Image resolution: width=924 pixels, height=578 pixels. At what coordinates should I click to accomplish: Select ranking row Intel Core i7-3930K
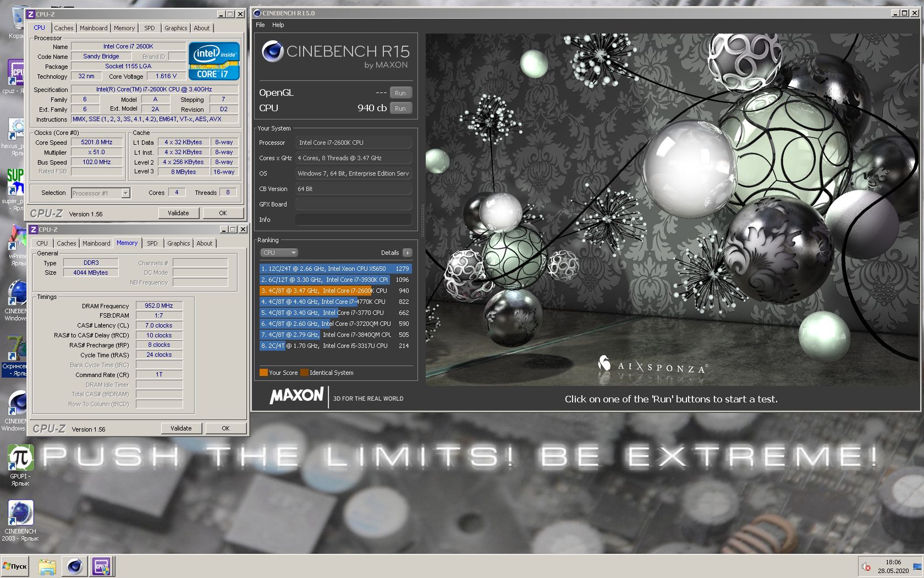click(x=335, y=280)
